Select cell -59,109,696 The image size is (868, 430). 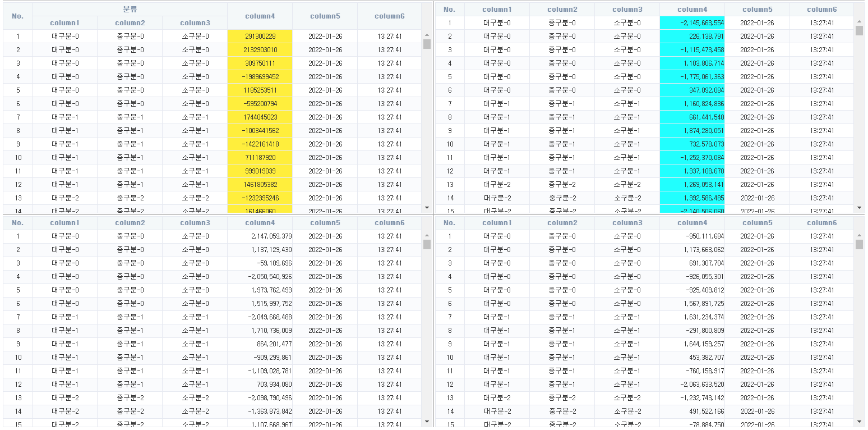click(x=260, y=263)
